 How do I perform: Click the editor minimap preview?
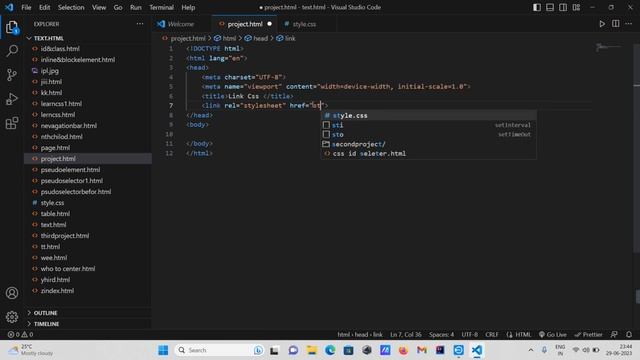pyautogui.click(x=608, y=47)
